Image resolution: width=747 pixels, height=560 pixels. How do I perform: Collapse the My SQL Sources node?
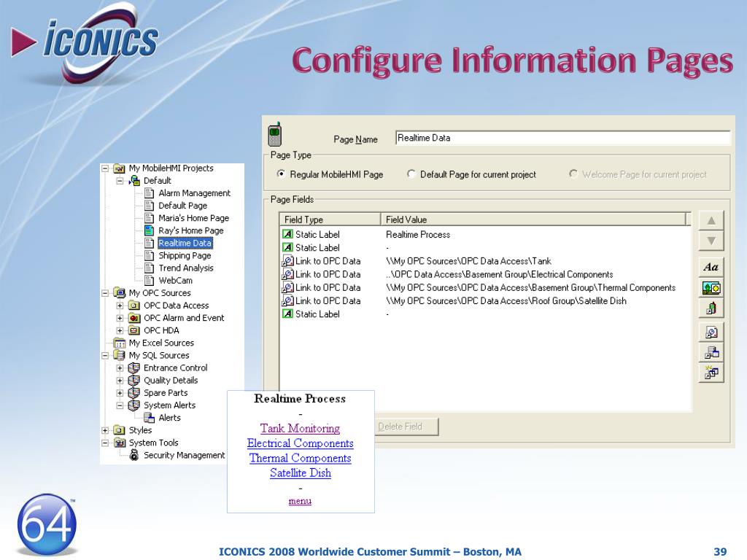[105, 355]
